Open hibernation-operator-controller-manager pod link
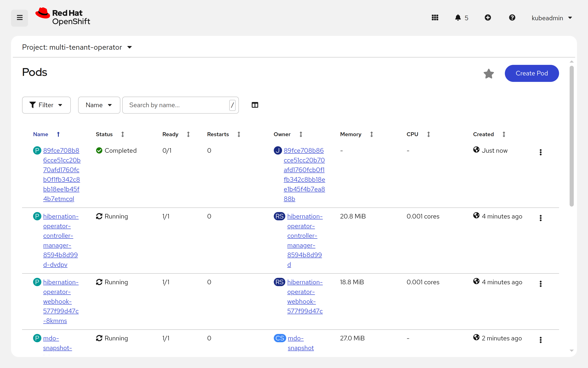 coord(61,241)
